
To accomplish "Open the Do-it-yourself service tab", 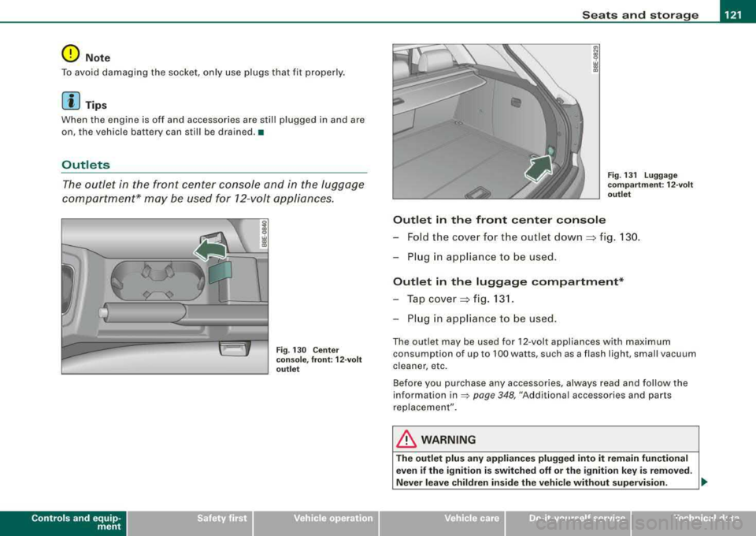I will tap(569, 523).
